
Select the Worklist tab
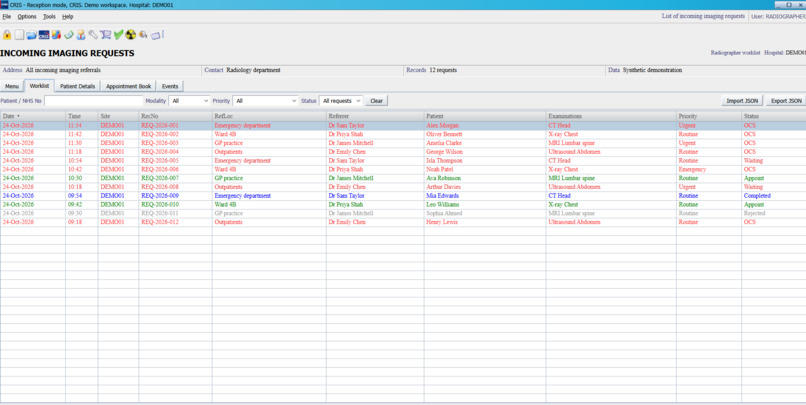click(39, 86)
